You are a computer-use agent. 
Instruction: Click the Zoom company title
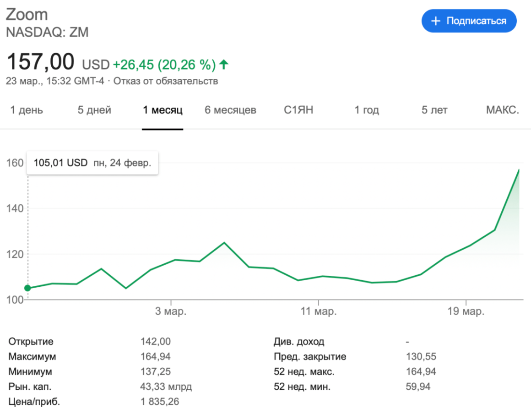click(x=27, y=15)
